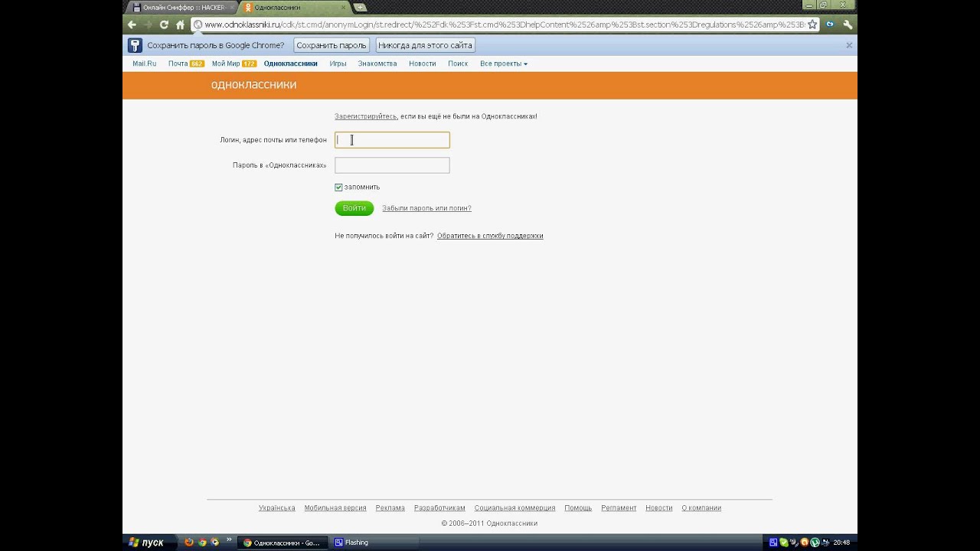
Task: Open Игры in the navigation bar
Action: point(338,64)
